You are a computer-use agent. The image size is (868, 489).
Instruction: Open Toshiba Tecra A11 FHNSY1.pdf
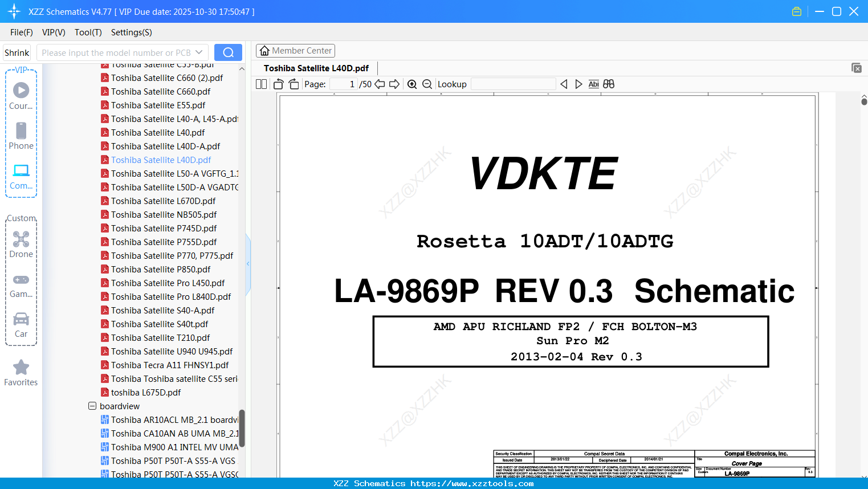click(x=170, y=365)
